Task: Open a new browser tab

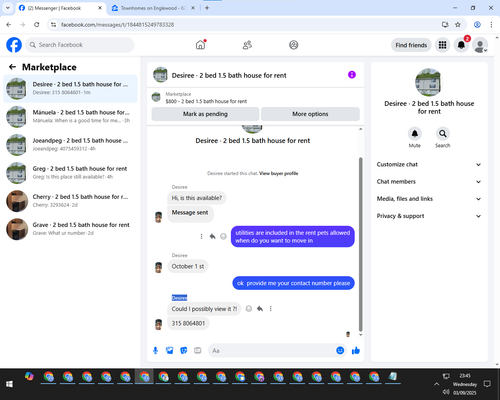Action: [207, 8]
